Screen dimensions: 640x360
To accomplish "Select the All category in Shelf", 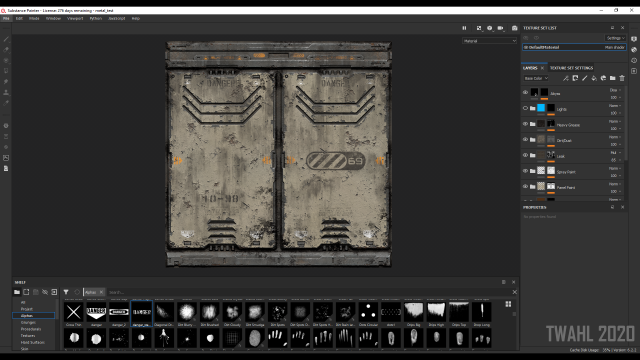I will [23, 302].
